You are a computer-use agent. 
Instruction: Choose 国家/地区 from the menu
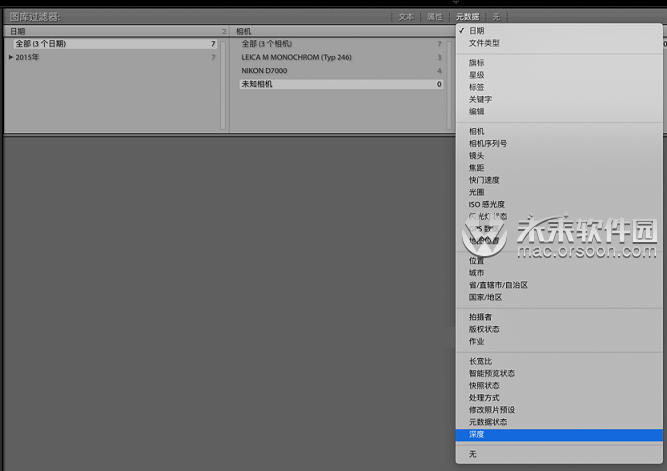[559, 297]
